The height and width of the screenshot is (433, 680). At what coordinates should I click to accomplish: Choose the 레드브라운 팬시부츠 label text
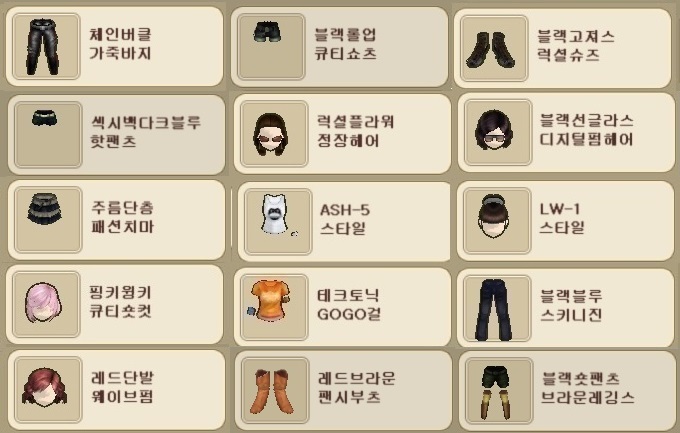pyautogui.click(x=356, y=387)
